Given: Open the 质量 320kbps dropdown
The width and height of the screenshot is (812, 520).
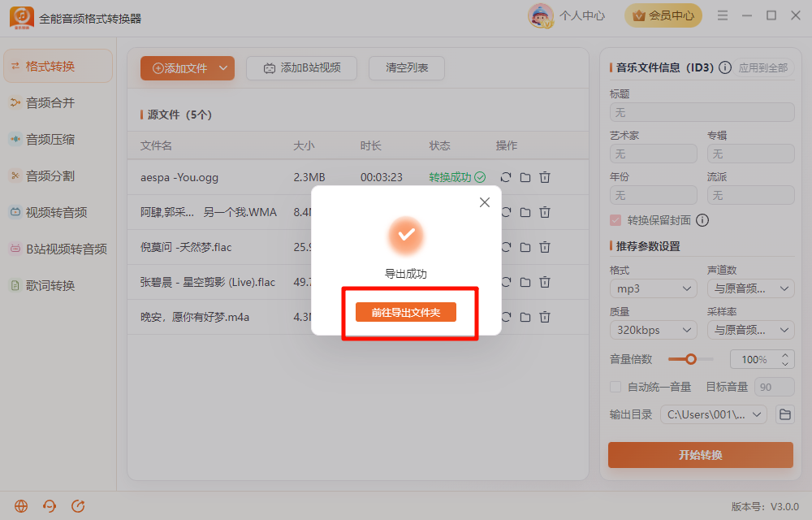Looking at the screenshot, I should (653, 330).
